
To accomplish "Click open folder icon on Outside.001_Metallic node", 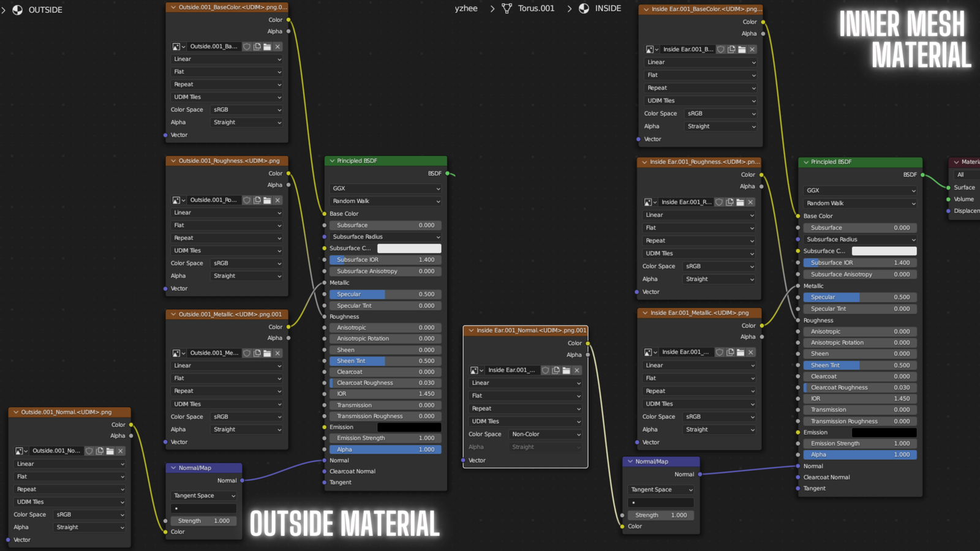I will click(267, 353).
